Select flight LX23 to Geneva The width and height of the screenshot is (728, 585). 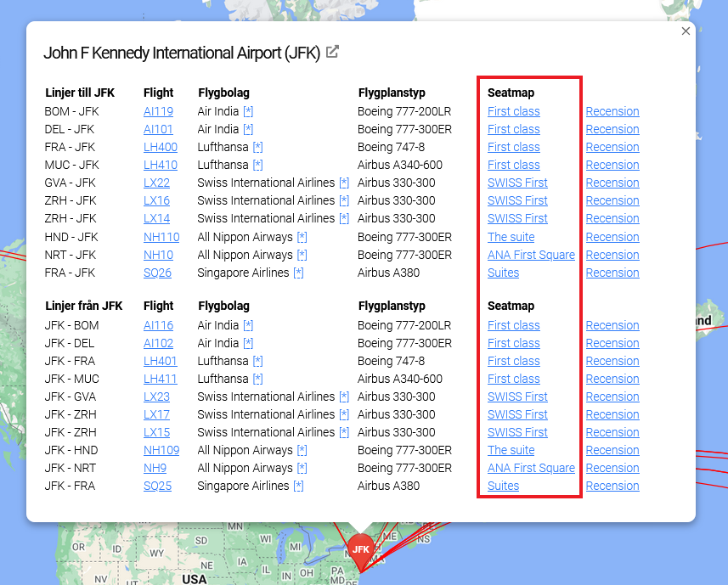tap(156, 397)
